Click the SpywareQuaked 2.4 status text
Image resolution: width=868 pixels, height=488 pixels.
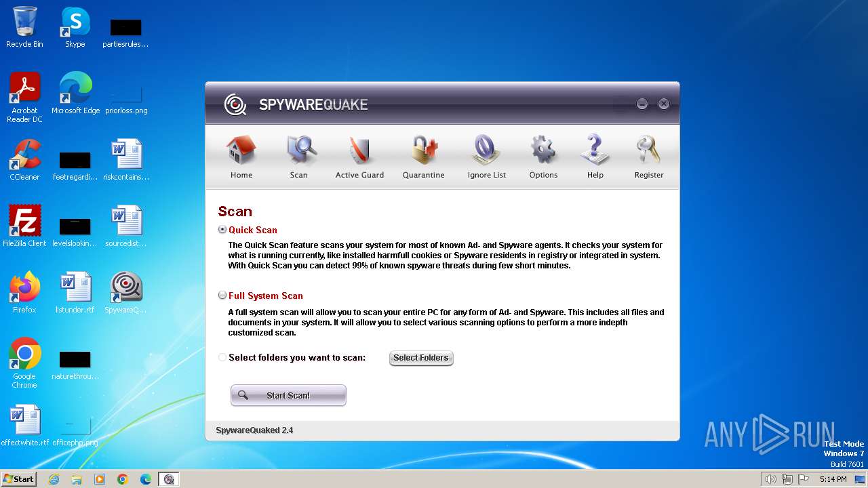(254, 430)
